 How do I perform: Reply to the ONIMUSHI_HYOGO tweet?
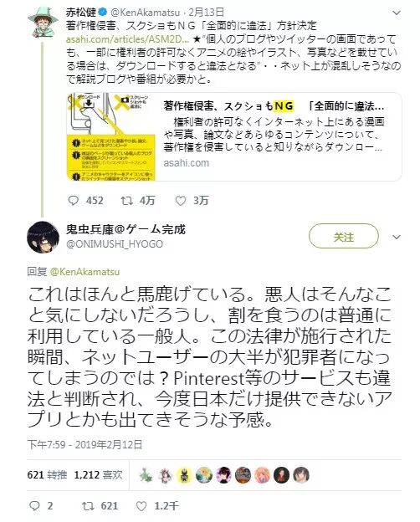[34, 506]
